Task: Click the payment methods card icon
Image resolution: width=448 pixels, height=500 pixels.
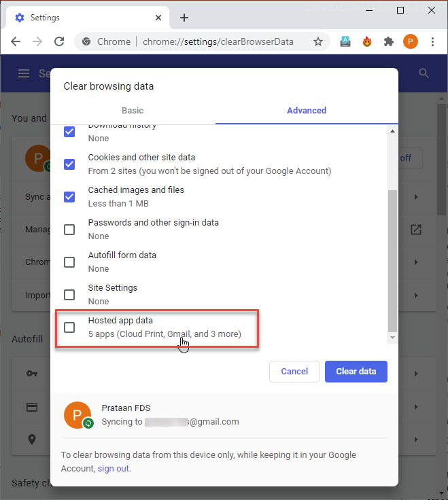Action: coord(31,407)
